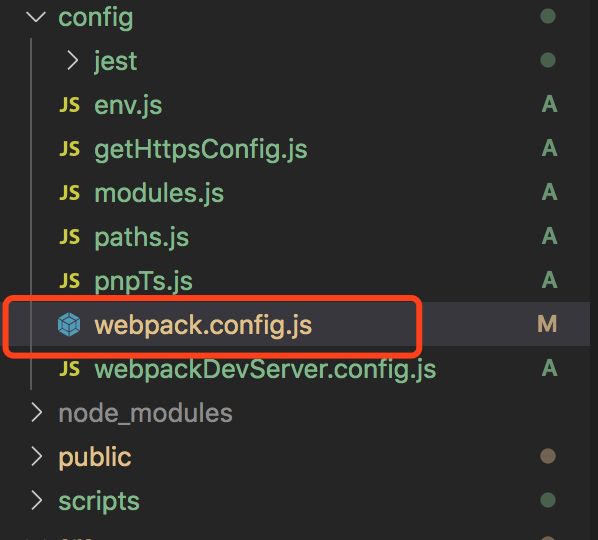The height and width of the screenshot is (540, 598).
Task: Select the modules.js file
Action: [x=159, y=193]
